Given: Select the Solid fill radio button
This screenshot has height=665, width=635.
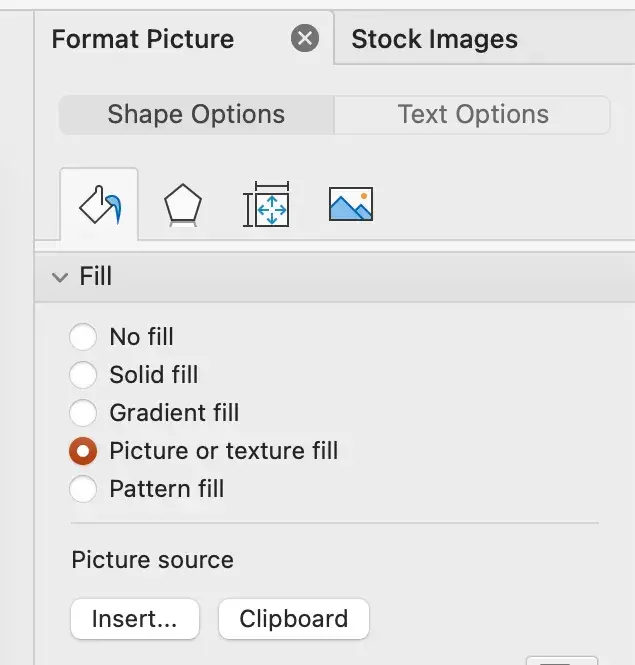Looking at the screenshot, I should tap(84, 375).
